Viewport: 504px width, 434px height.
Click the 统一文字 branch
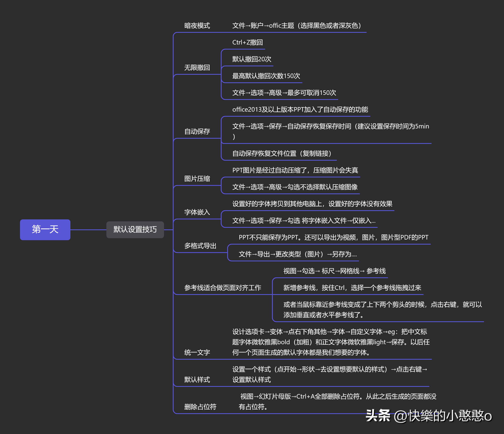pyautogui.click(x=197, y=352)
